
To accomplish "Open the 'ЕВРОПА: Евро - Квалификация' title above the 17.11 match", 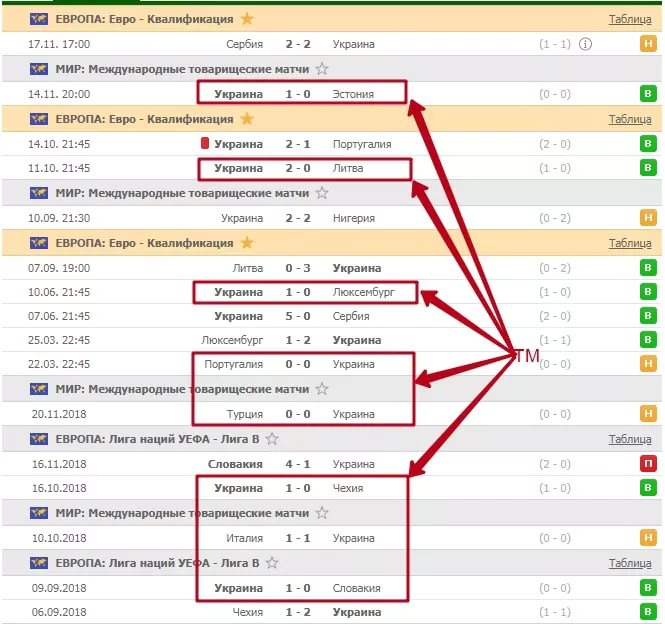I will coord(144,20).
